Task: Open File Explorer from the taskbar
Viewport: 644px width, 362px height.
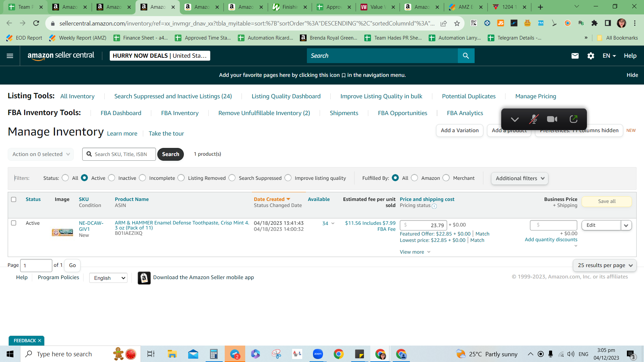Action: point(172,354)
